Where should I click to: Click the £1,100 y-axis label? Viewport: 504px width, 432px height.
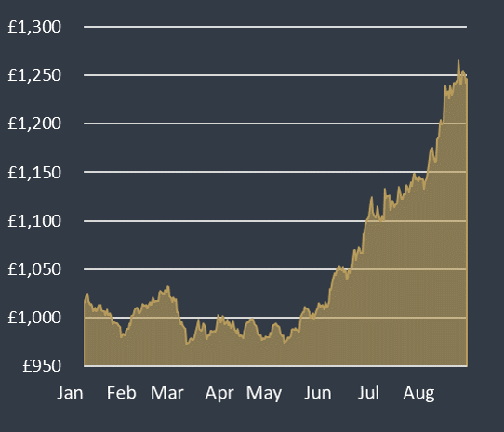34,221
